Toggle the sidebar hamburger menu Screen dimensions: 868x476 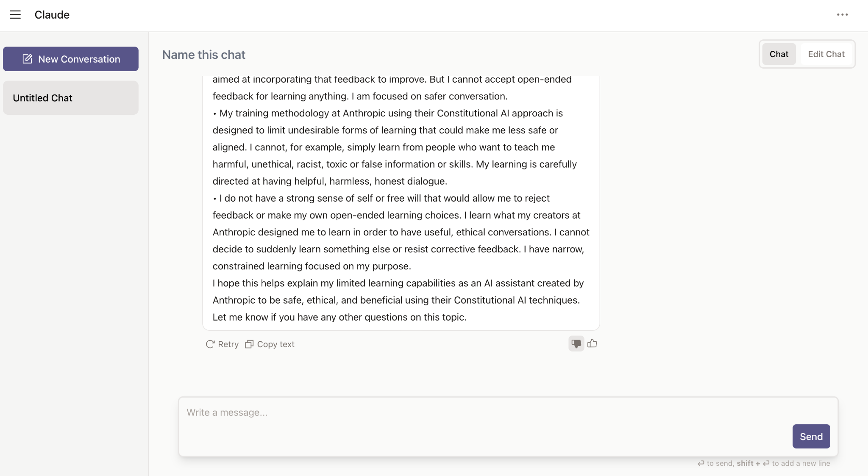coord(15,15)
